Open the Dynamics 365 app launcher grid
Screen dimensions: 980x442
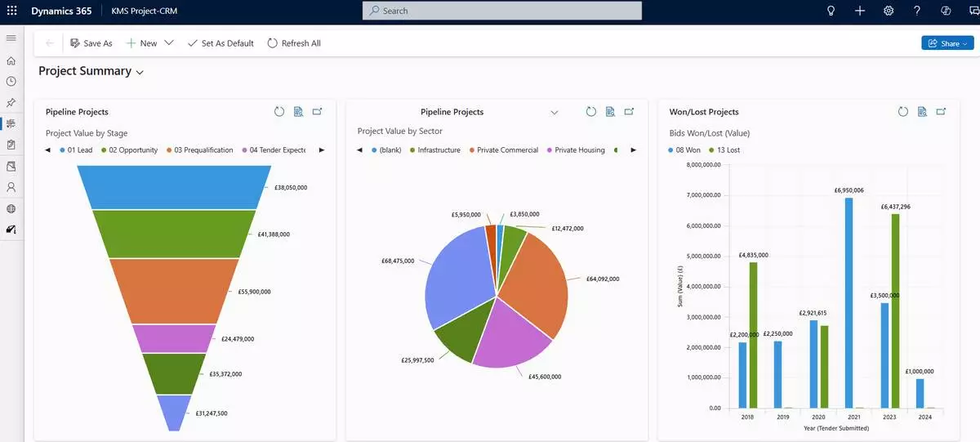point(11,11)
